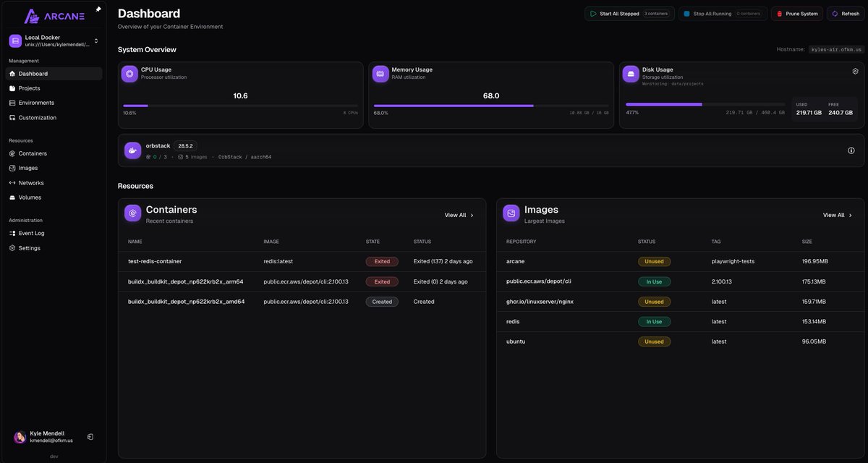Toggle the notifications bell near the user avatar
Viewport: 868px width, 463px height.
point(90,436)
